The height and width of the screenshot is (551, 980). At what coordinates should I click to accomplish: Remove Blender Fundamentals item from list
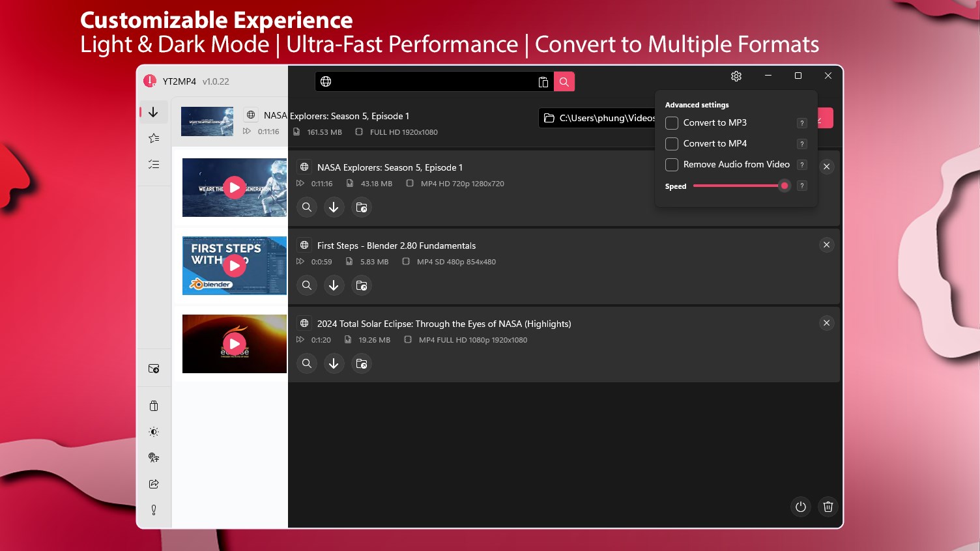tap(826, 245)
